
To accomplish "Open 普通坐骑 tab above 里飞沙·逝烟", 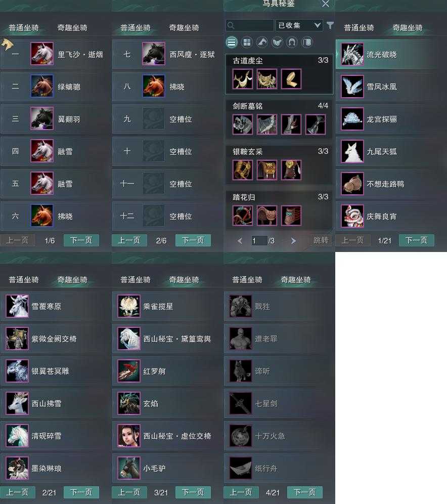I will click(24, 28).
